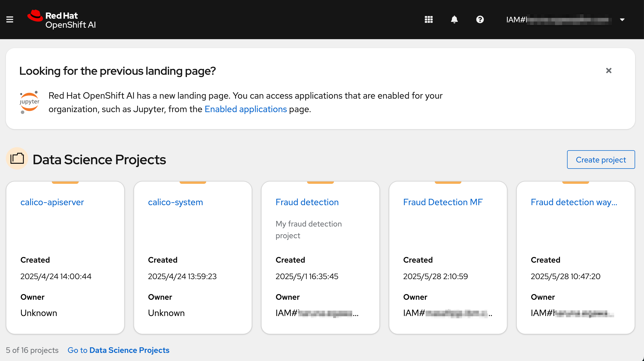Click the hamburger navigation menu
This screenshot has height=361, width=644.
pyautogui.click(x=10, y=19)
